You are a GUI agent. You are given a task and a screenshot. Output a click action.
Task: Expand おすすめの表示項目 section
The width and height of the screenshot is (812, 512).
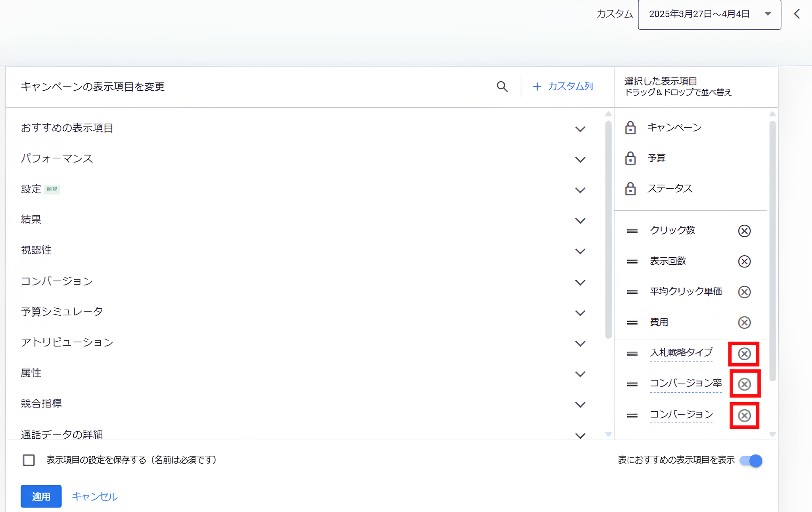(580, 129)
